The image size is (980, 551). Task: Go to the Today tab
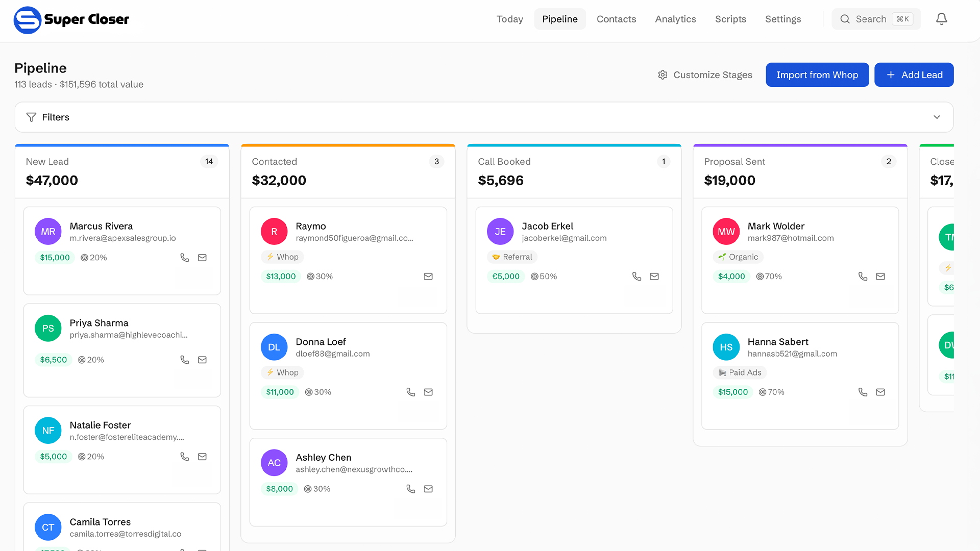click(x=509, y=19)
